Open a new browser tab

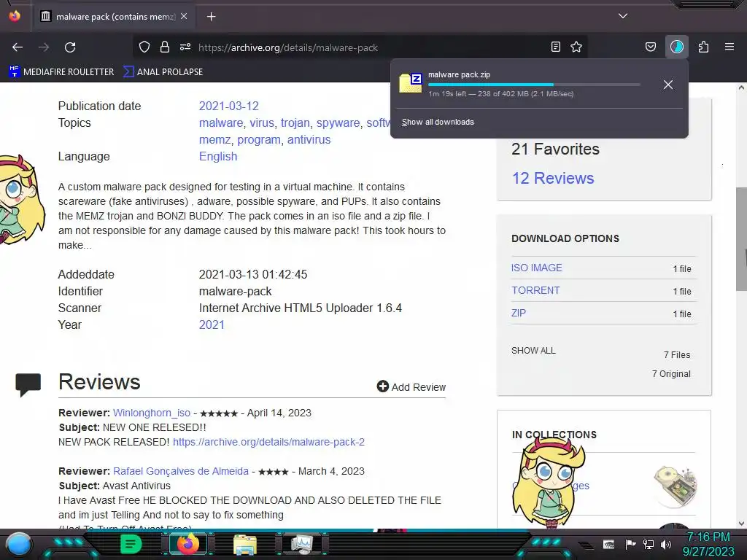tap(211, 17)
